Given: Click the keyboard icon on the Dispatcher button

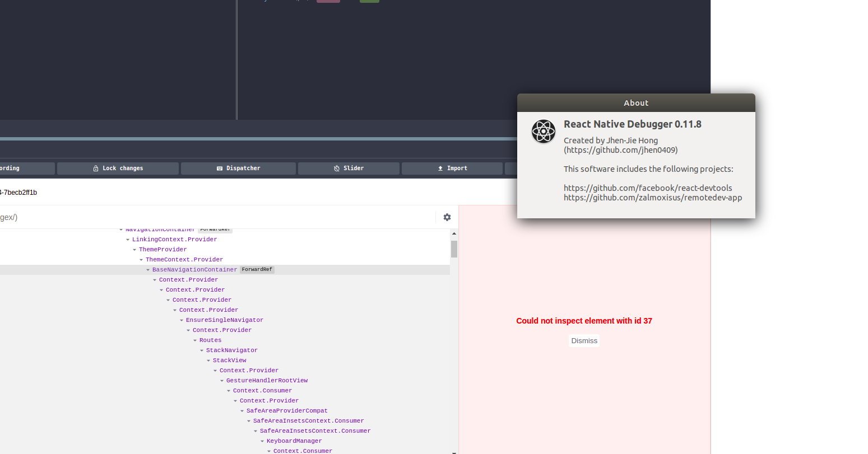Looking at the screenshot, I should coord(220,168).
